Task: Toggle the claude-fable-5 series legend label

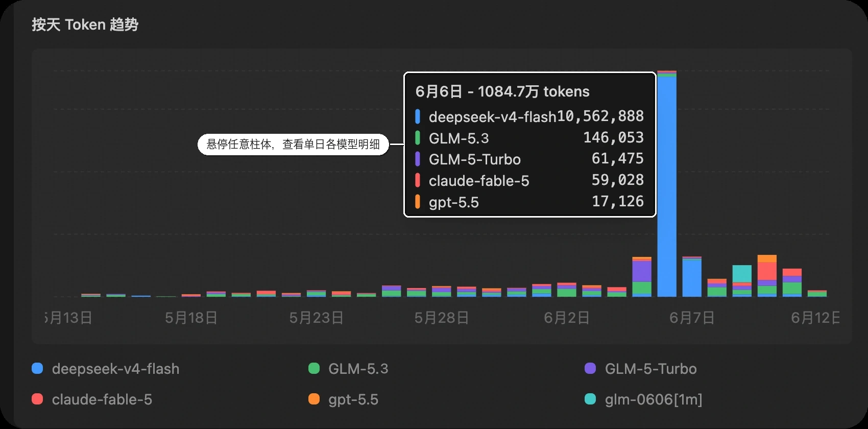Action: click(102, 399)
